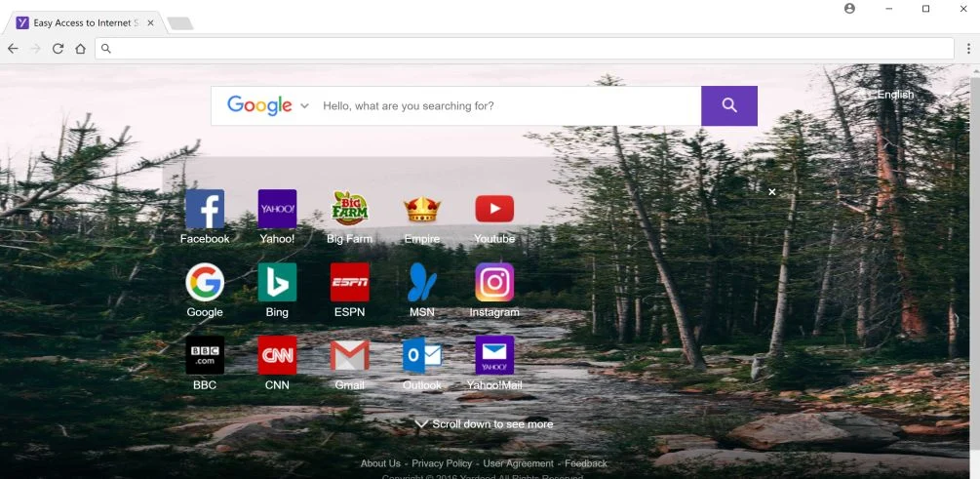Reload the page with refresh icon
This screenshot has width=980, height=479.
59,49
